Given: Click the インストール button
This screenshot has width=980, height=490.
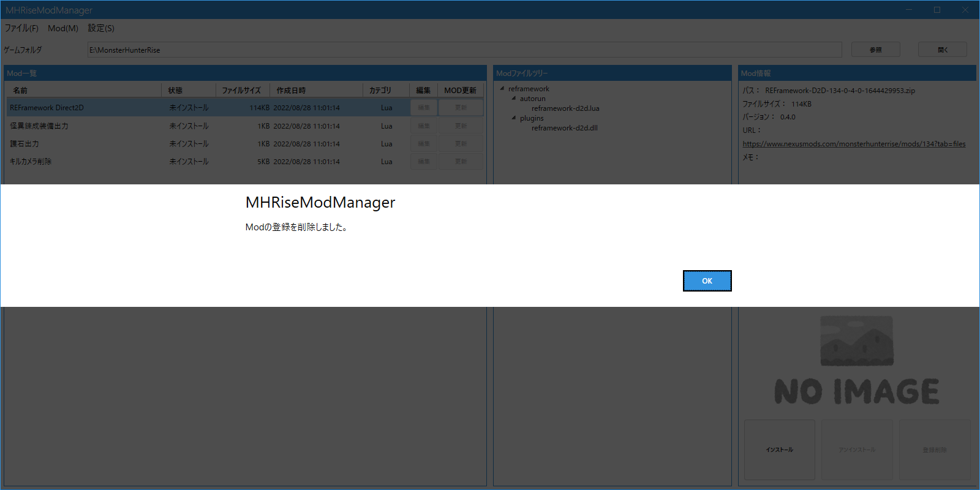Looking at the screenshot, I should [x=779, y=450].
